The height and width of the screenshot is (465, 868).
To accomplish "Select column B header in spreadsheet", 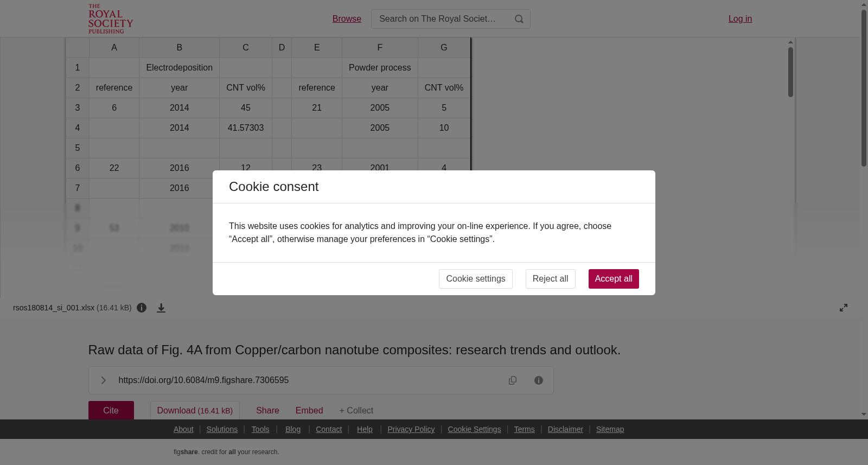I will coord(179,48).
